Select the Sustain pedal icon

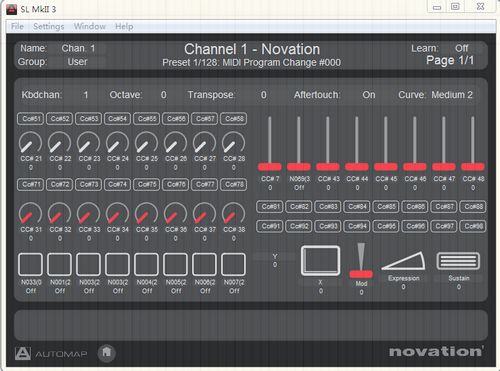(x=458, y=261)
